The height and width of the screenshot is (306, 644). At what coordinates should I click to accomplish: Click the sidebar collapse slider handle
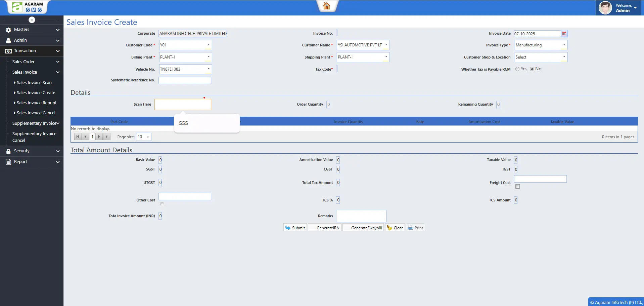[x=32, y=20]
